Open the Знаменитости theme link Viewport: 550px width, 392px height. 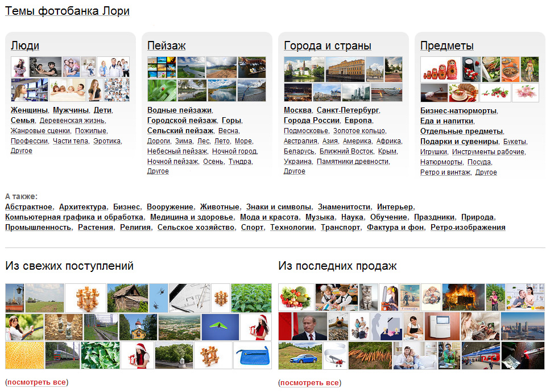(x=344, y=207)
